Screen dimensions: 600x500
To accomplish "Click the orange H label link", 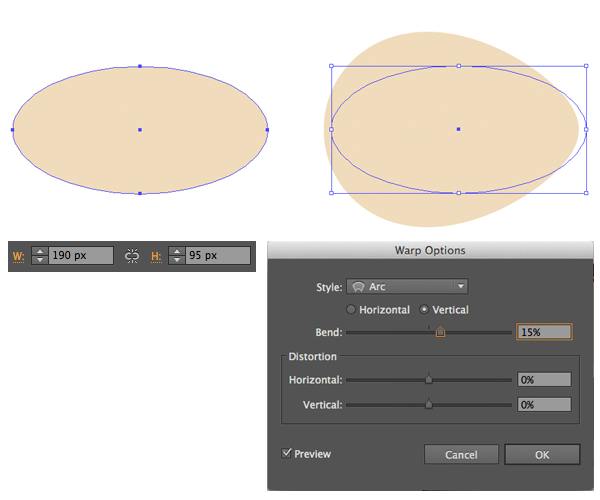I will [156, 256].
